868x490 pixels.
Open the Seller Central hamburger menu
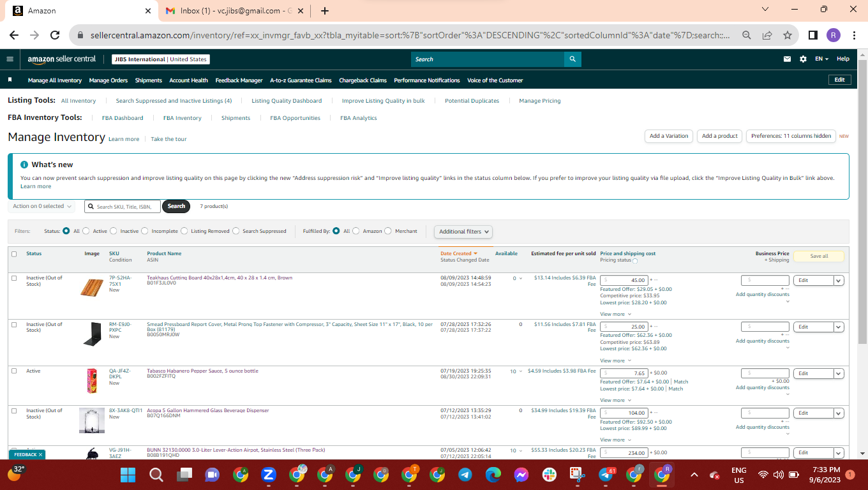[10, 59]
